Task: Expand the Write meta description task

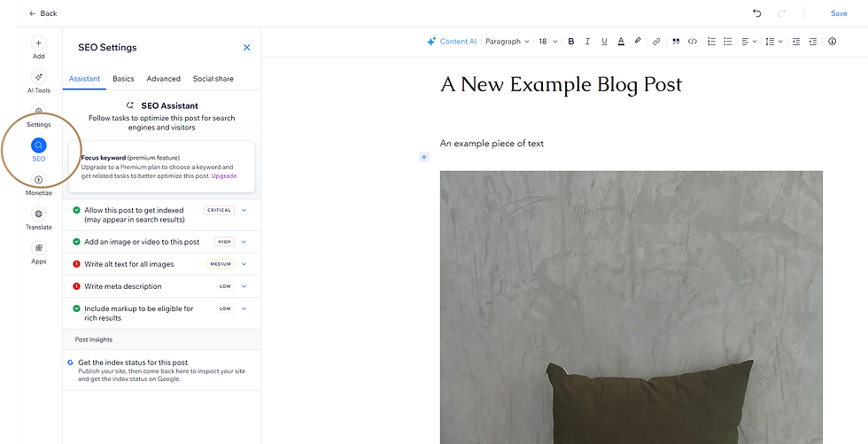Action: (244, 286)
